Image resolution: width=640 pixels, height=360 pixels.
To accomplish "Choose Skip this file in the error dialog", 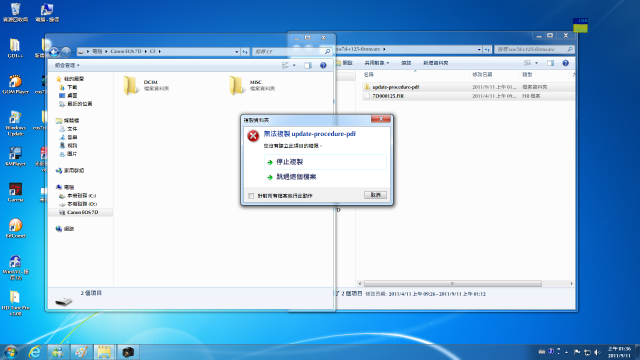I will point(325,177).
